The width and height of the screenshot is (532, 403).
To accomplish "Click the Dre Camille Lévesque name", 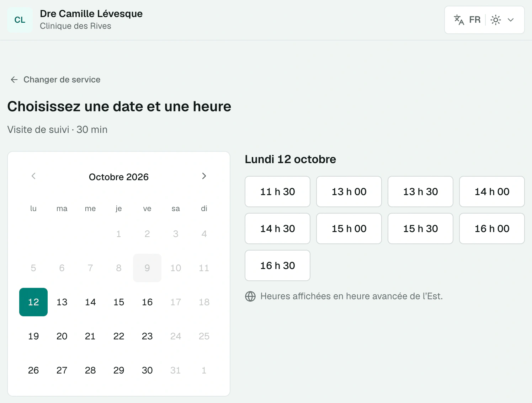I will (91, 14).
